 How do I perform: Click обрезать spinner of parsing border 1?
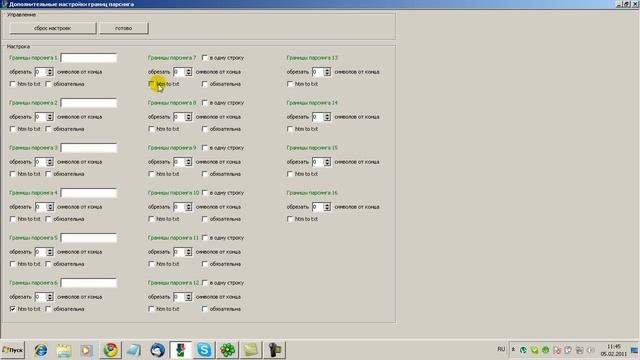coord(44,72)
